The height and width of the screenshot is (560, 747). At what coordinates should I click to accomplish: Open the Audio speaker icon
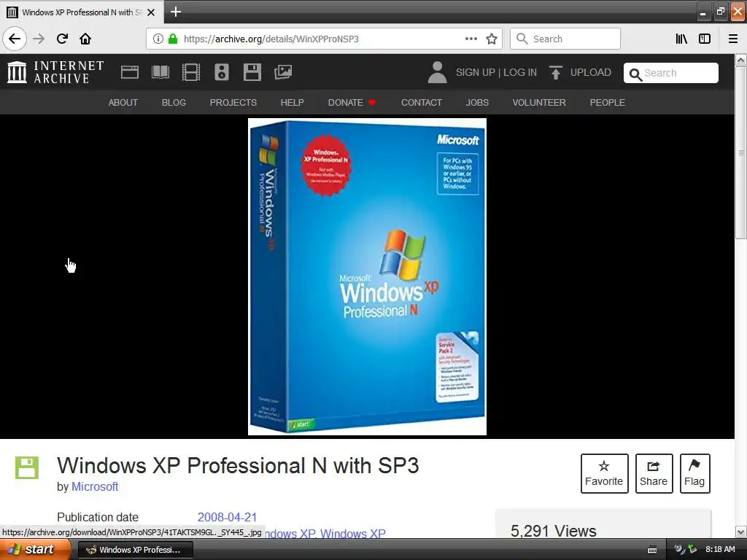tap(222, 72)
